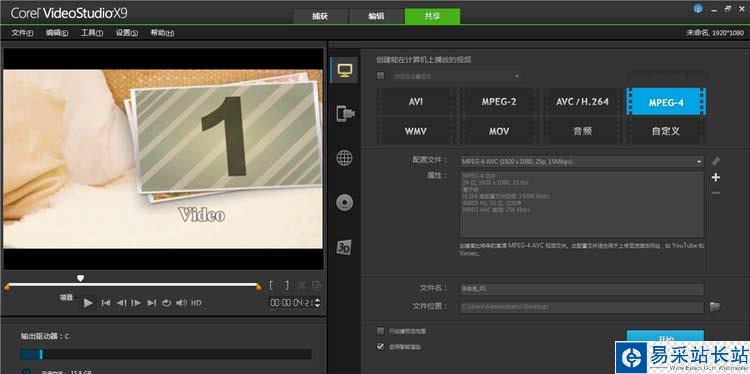The width and height of the screenshot is (750, 374).
Task: Switch to the 编辑 edit tab
Action: pos(376,16)
